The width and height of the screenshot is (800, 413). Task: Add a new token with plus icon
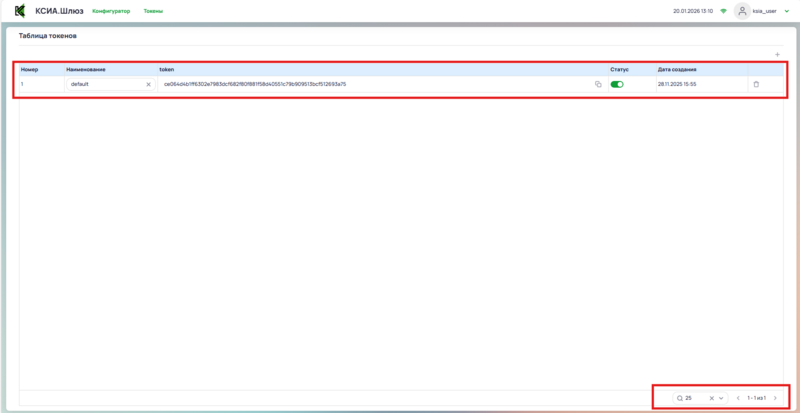[777, 53]
